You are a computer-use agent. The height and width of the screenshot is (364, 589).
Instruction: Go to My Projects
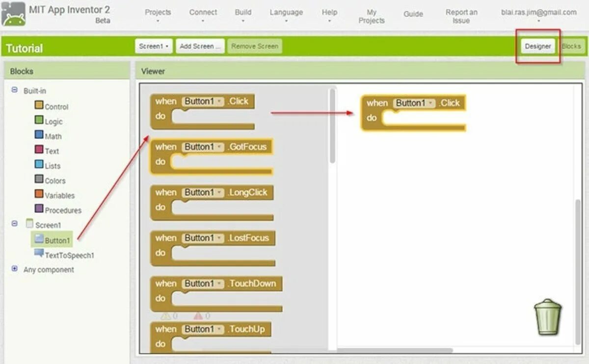tap(372, 16)
